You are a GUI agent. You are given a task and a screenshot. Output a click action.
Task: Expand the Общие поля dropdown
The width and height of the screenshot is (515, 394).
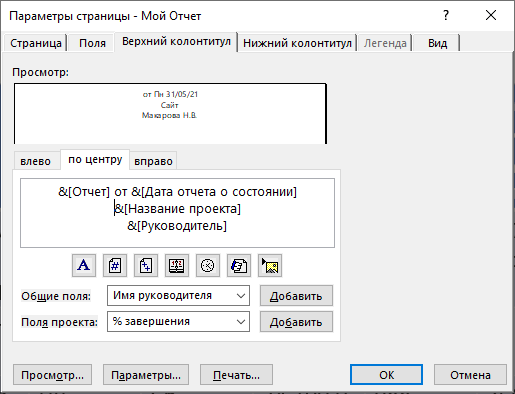point(241,296)
